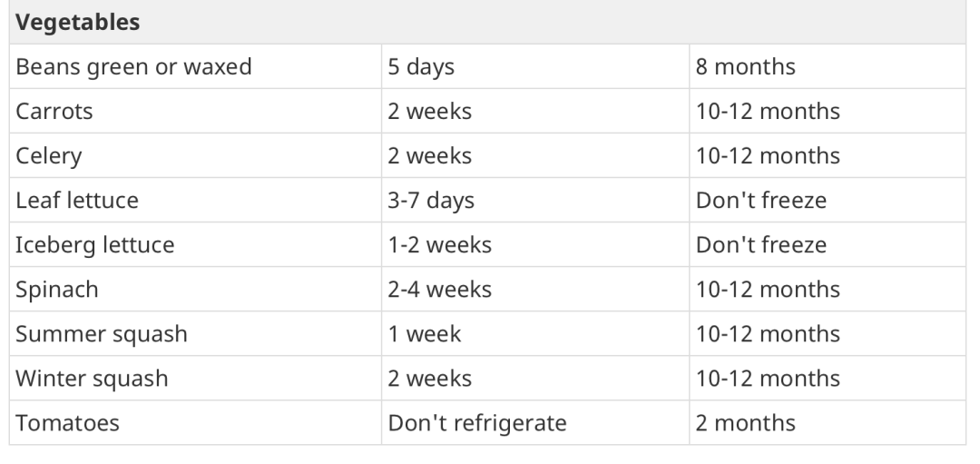This screenshot has width=980, height=464.
Task: Select '10-12 months' in the Carrots row
Action: point(768,112)
